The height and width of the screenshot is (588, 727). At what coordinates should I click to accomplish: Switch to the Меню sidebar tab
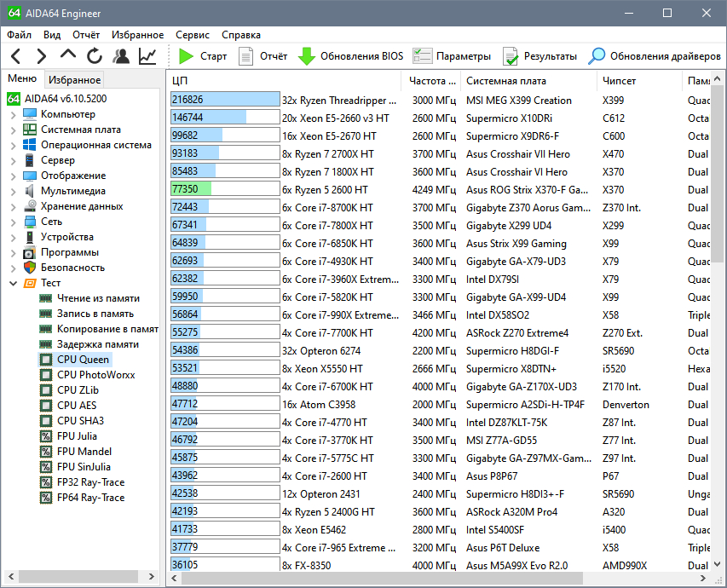[22, 78]
